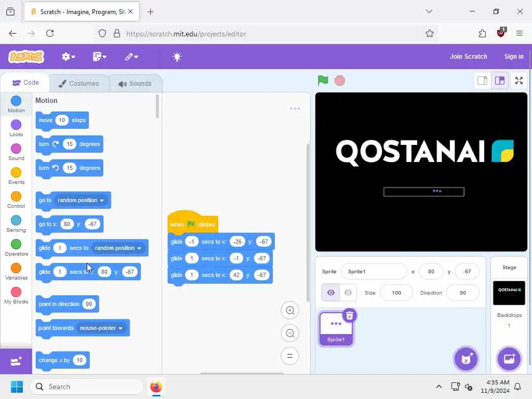Image resolution: width=532 pixels, height=399 pixels.
Task: Open glide secs to random position dropdown
Action: pos(118,248)
